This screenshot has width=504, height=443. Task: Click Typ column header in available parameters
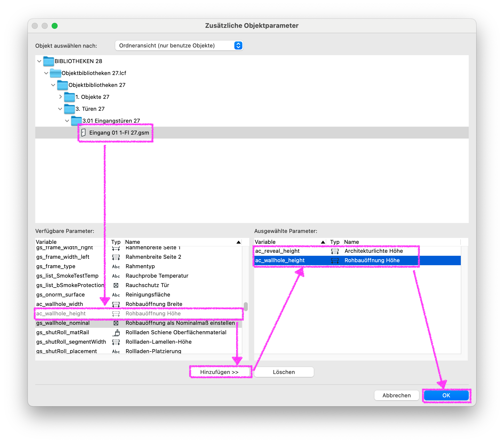(x=116, y=242)
